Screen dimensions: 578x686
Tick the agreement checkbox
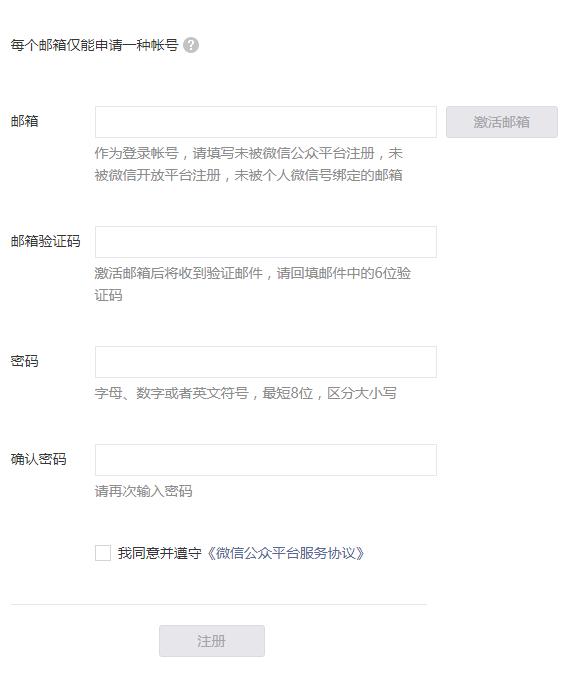click(x=103, y=553)
